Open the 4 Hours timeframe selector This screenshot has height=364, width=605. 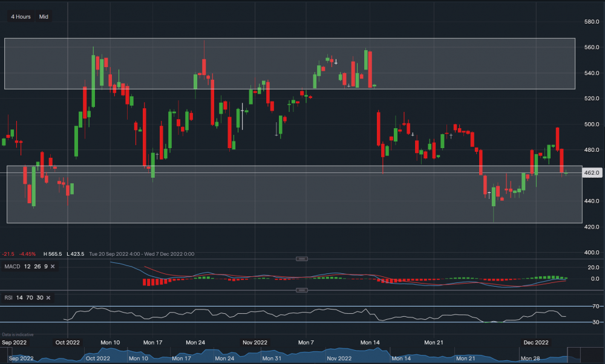pyautogui.click(x=20, y=16)
